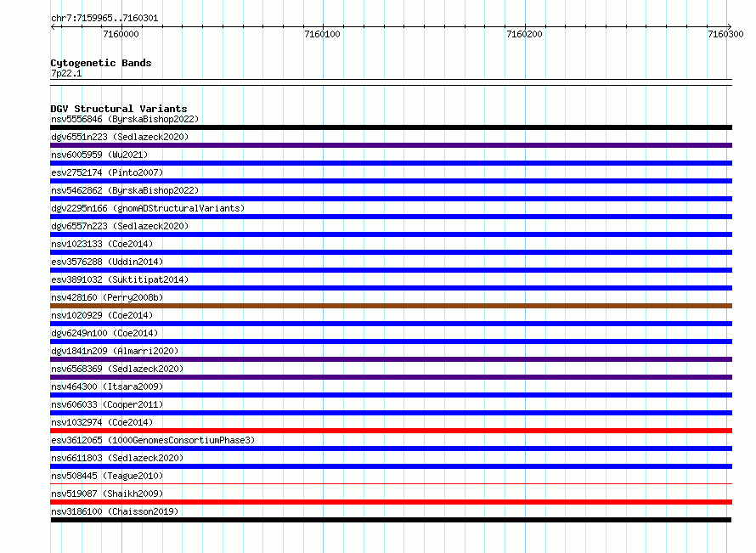Open the nsv428160 (Perry2008b) label
Screen dimensions: 756x553
[107, 297]
